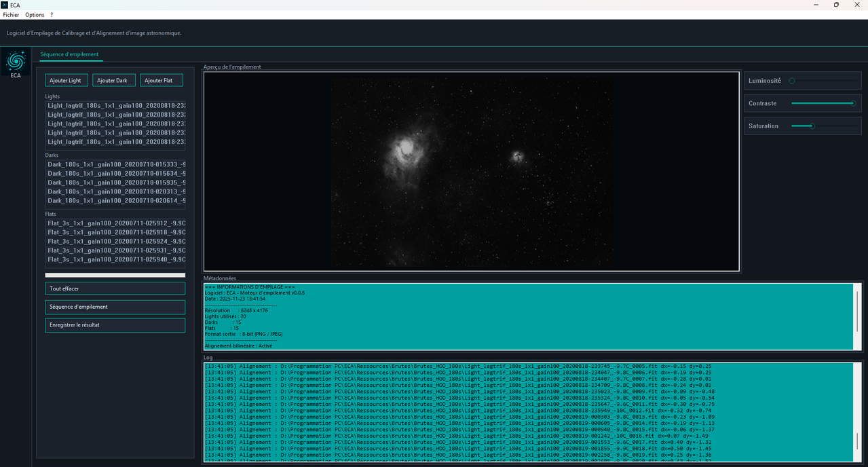Switch to the Séquence d'empilement tab

click(x=69, y=54)
